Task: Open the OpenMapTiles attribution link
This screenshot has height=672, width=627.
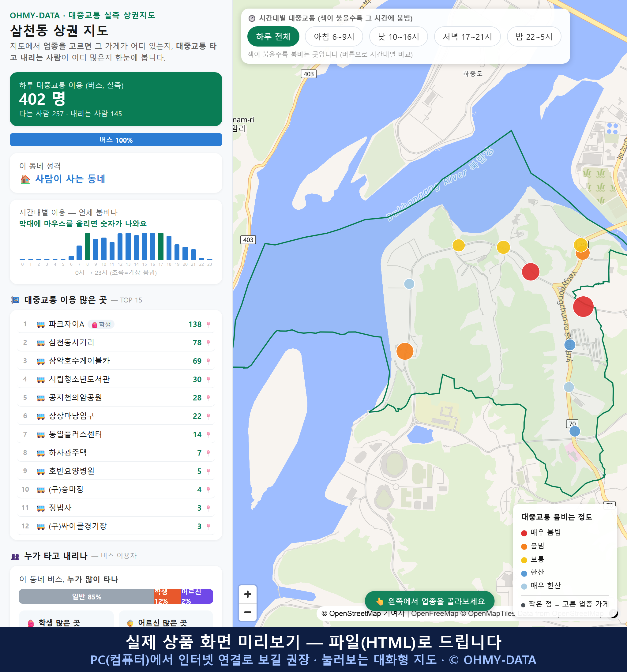Action: [x=491, y=614]
